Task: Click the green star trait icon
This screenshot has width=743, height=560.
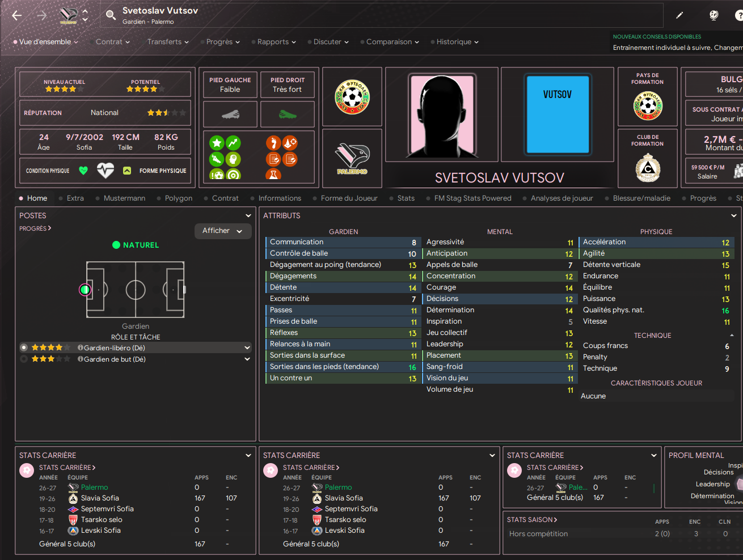Action: coord(217,143)
